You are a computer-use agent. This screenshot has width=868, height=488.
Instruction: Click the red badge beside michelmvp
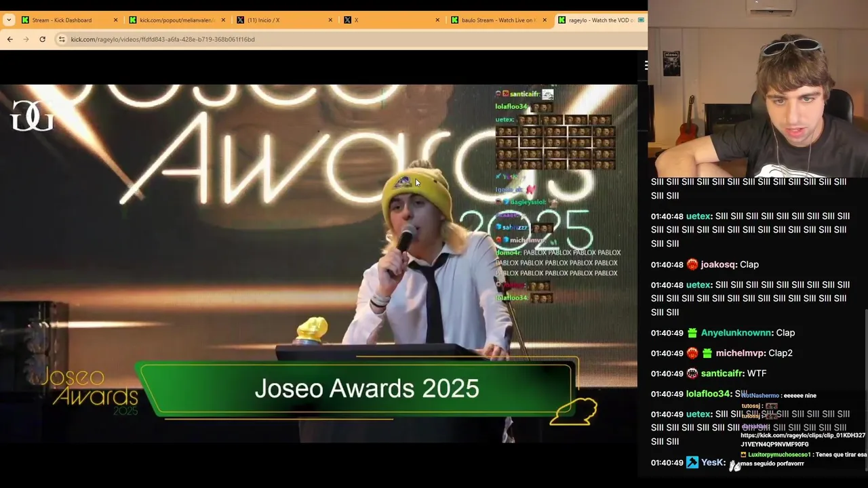(692, 353)
